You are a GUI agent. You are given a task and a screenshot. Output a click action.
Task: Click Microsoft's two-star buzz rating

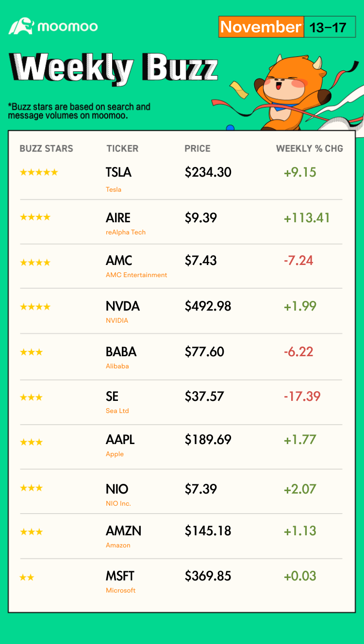(27, 577)
